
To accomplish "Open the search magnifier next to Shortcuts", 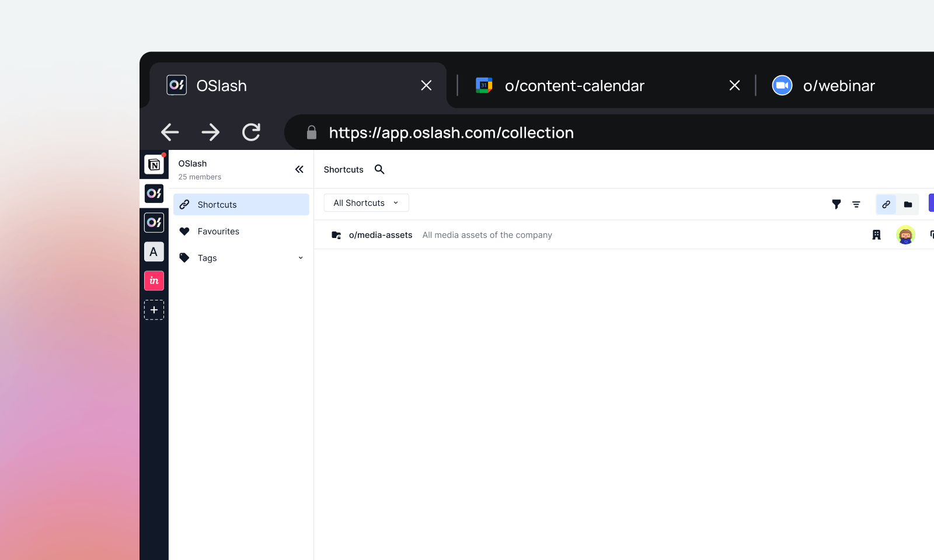I will (379, 169).
